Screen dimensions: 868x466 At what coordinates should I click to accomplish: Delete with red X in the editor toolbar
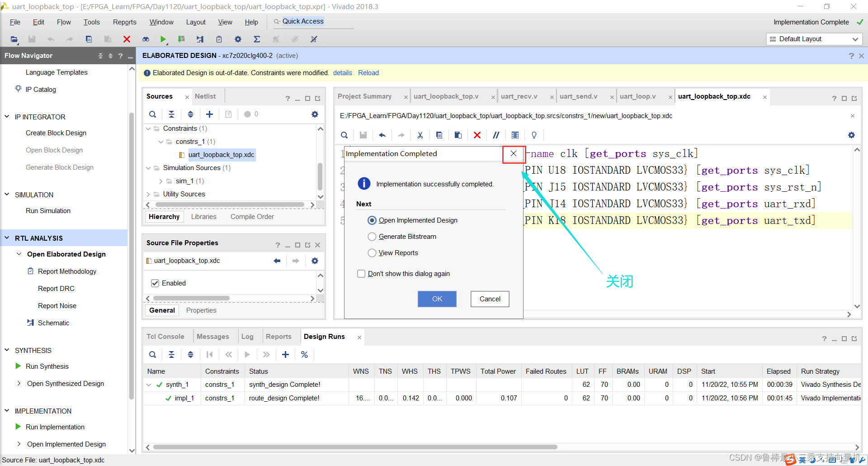click(477, 135)
